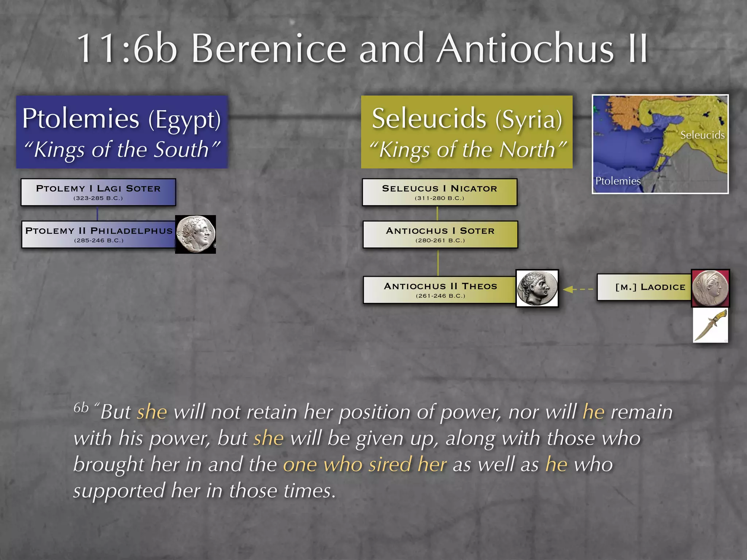Select the 'Seleucids (Syria)' olive header box
The image size is (747, 560).
(x=467, y=132)
